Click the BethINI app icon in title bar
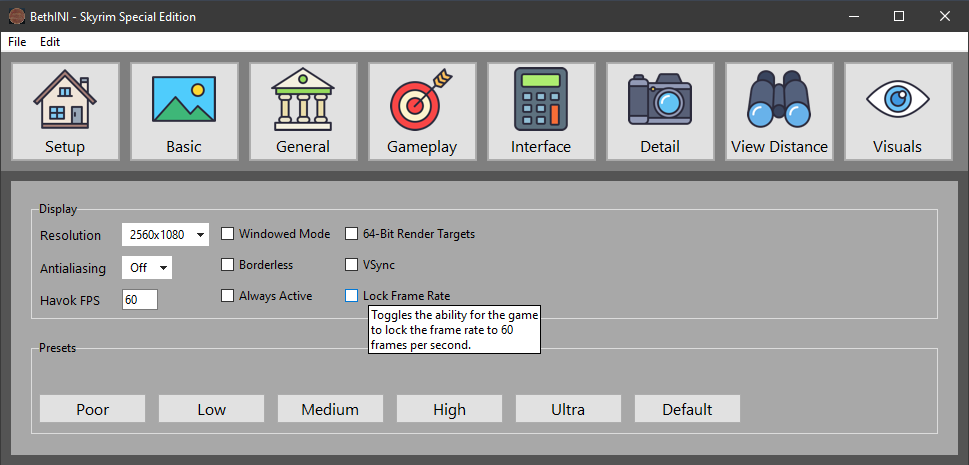This screenshot has height=465, width=969. [17, 17]
